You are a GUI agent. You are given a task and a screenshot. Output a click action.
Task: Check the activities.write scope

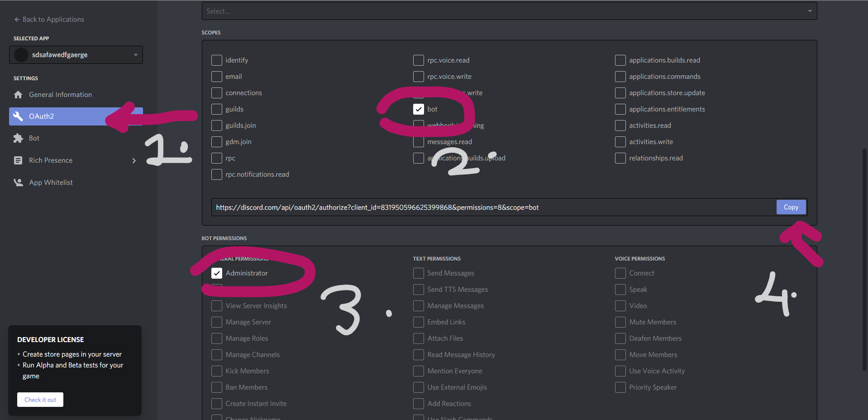(620, 142)
